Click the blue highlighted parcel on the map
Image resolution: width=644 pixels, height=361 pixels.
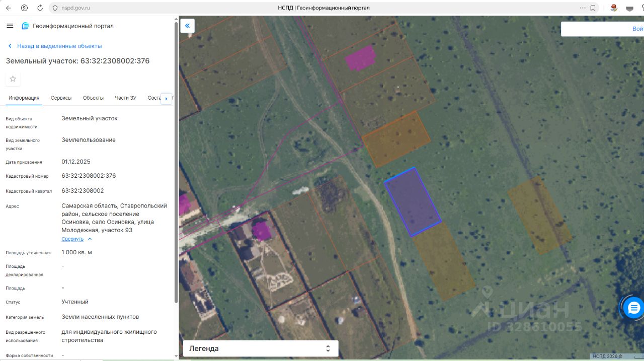(413, 202)
